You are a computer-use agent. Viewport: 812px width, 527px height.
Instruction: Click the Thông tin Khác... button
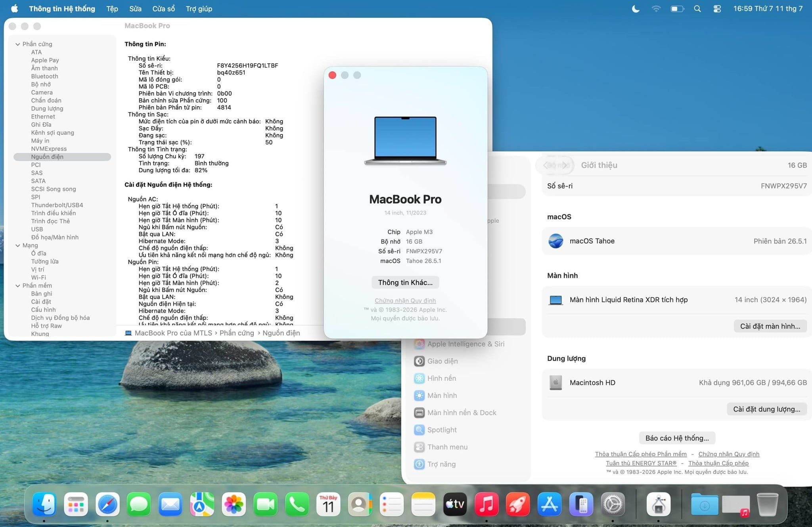(x=405, y=283)
